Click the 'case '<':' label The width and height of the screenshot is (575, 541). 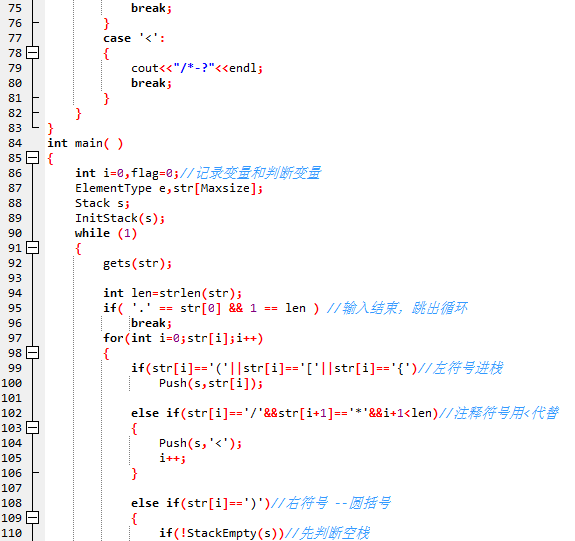coord(134,38)
